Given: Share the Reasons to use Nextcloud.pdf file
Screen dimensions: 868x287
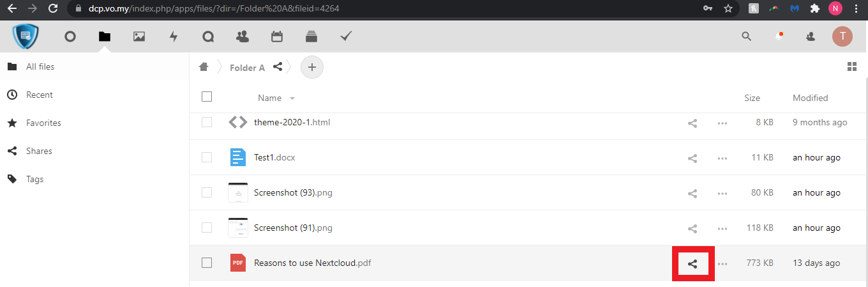Looking at the screenshot, I should (692, 263).
